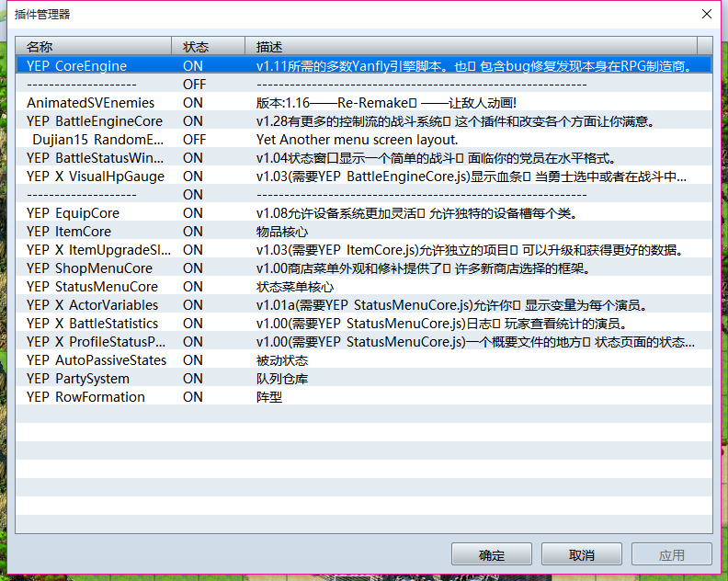This screenshot has width=728, height=581.
Task: Select the YEP ShopMenuCore plugin row
Action: tap(364, 268)
